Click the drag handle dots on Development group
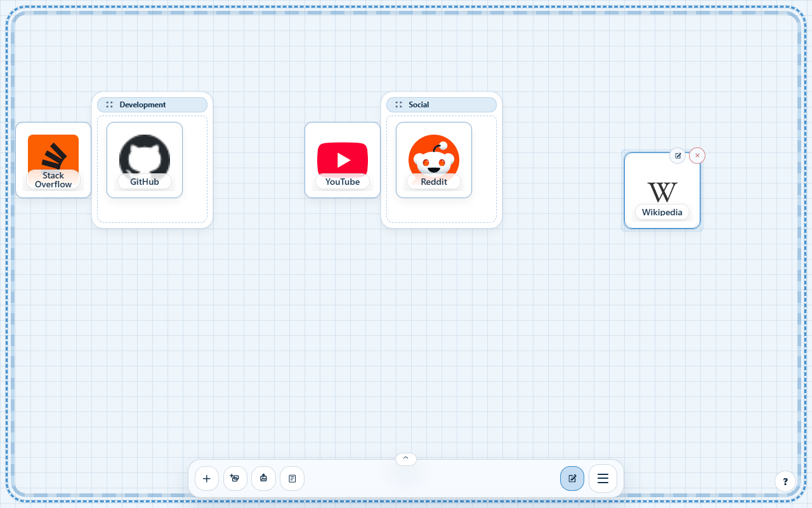Image resolution: width=812 pixels, height=508 pixels. click(x=110, y=105)
